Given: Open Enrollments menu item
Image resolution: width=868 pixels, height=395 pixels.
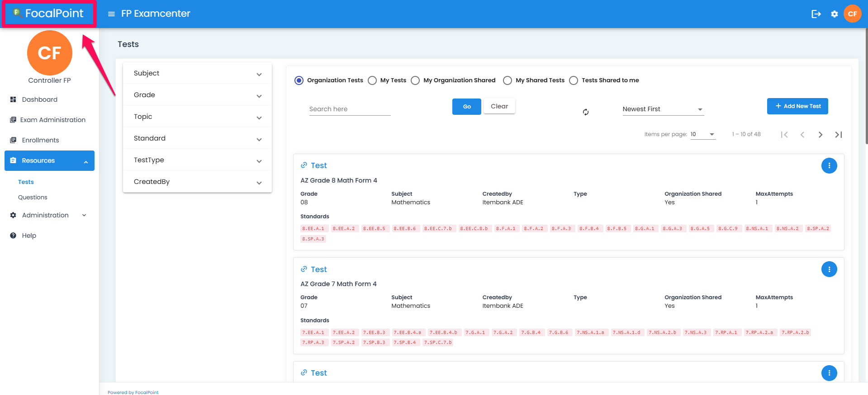Looking at the screenshot, I should click(50, 140).
